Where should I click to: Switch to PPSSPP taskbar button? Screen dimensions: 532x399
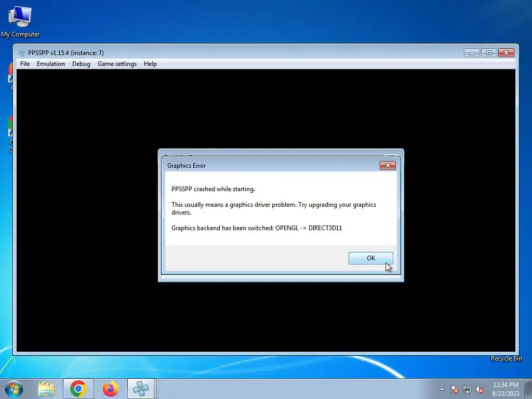(141, 389)
